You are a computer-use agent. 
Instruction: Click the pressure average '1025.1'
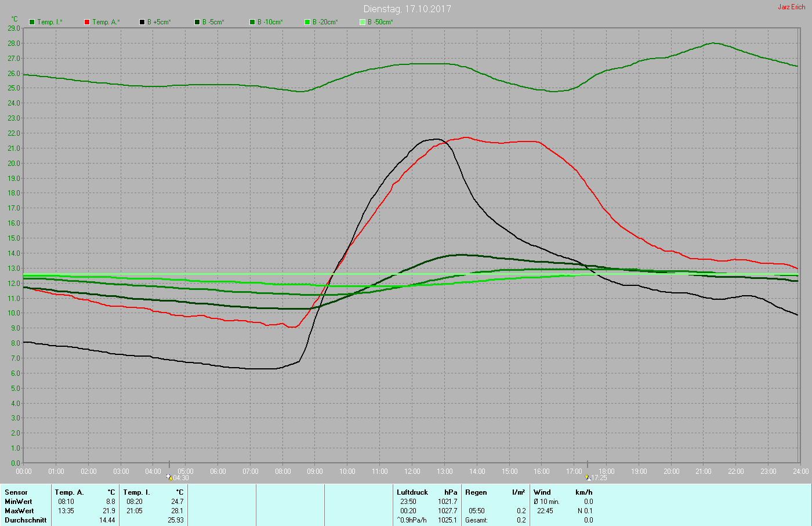point(448,520)
